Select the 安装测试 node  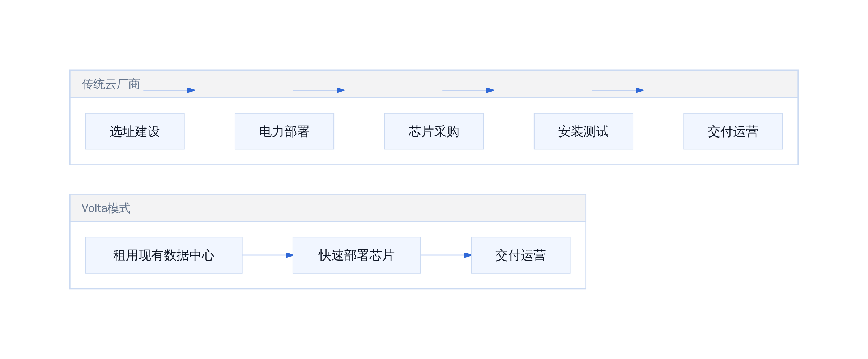tap(583, 131)
